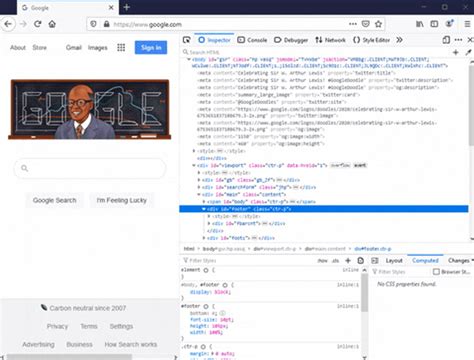474x360 pixels.
Task: Open the Changes sidebar tab
Action: tap(460, 261)
